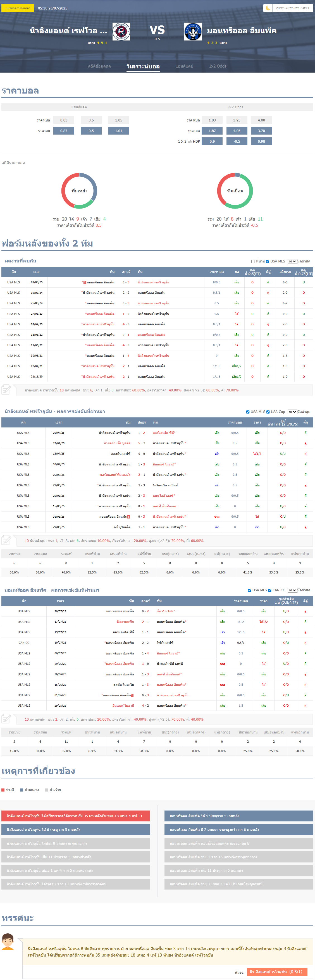Click the red ข่าวดี legend swatch
This screenshot has width=315, height=980.
click(x=3, y=790)
